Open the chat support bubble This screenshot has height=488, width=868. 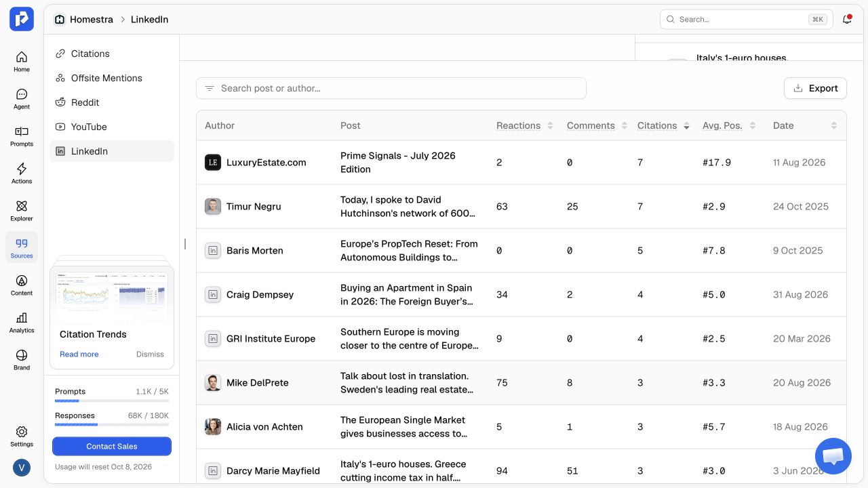pos(833,456)
